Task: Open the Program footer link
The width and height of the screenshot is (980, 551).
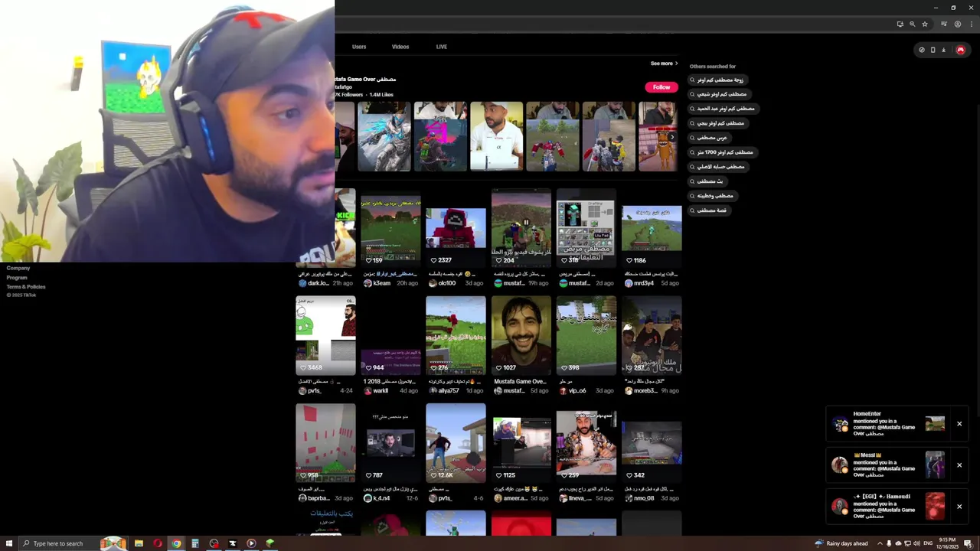Action: coord(17,277)
